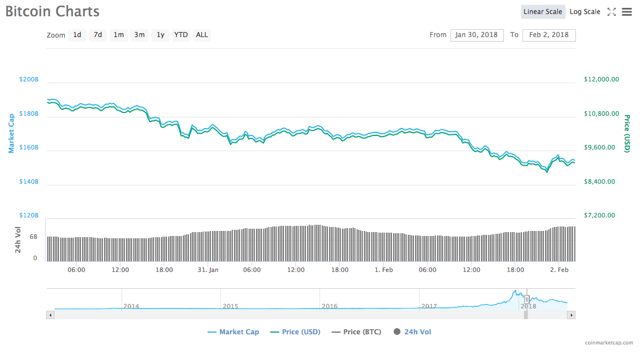The width and height of the screenshot is (644, 354).
Task: Click the From date field showing Jan 30, 2018
Action: (477, 35)
